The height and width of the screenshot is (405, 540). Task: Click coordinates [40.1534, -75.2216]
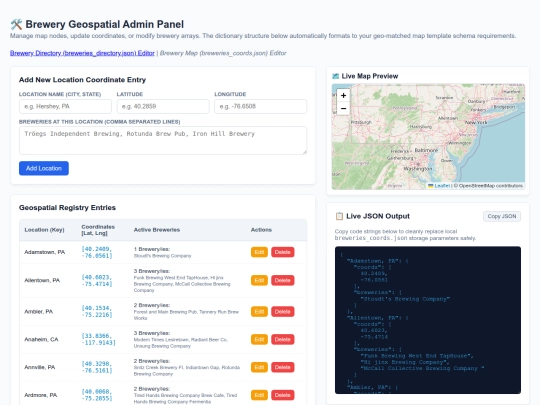coord(97,312)
